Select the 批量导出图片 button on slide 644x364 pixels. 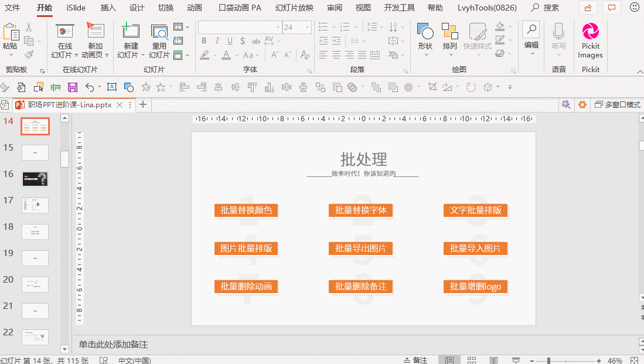point(360,248)
